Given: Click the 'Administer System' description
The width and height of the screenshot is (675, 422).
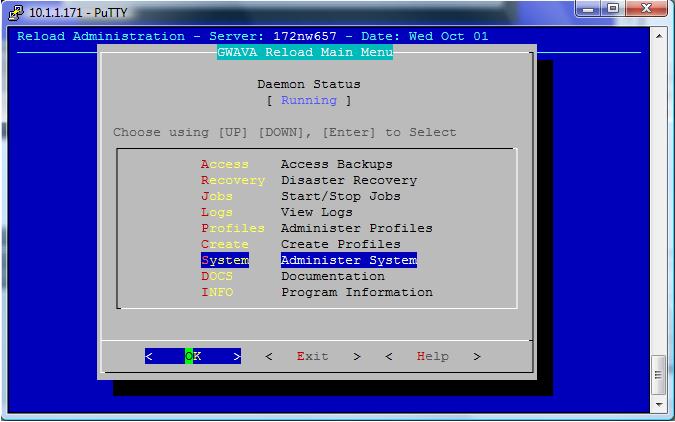Looking at the screenshot, I should (x=349, y=260).
